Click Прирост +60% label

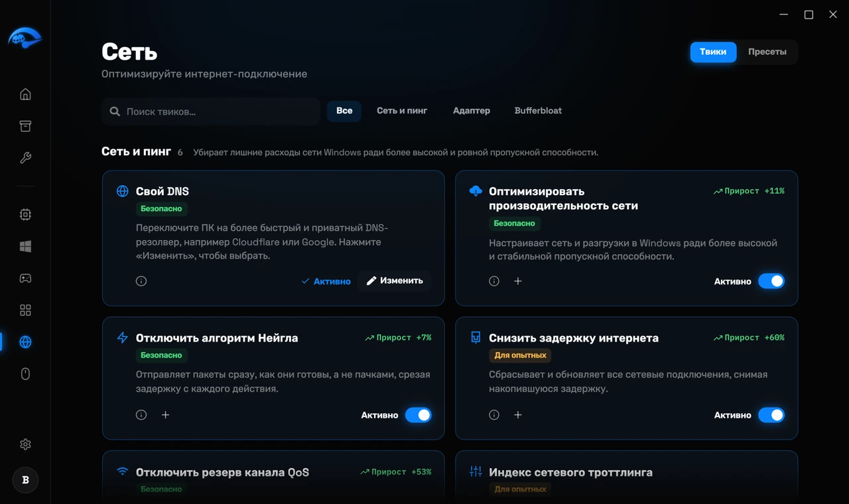749,338
